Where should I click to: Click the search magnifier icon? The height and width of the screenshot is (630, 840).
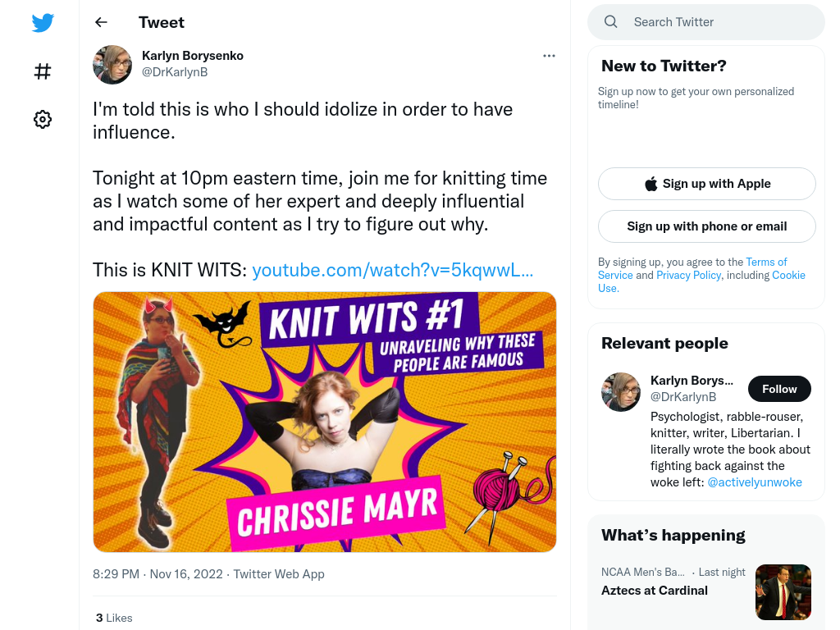pyautogui.click(x=610, y=22)
